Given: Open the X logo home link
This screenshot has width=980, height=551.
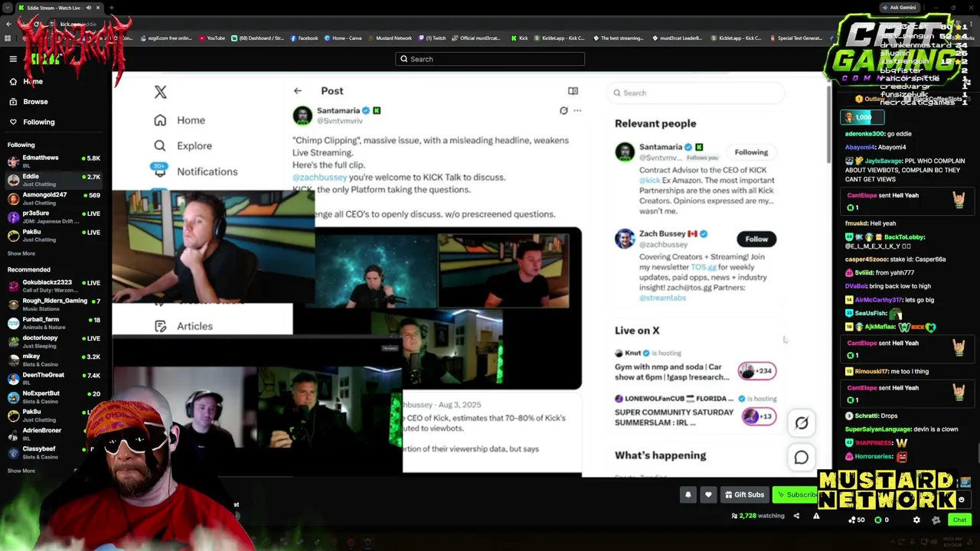Looking at the screenshot, I should pos(160,92).
